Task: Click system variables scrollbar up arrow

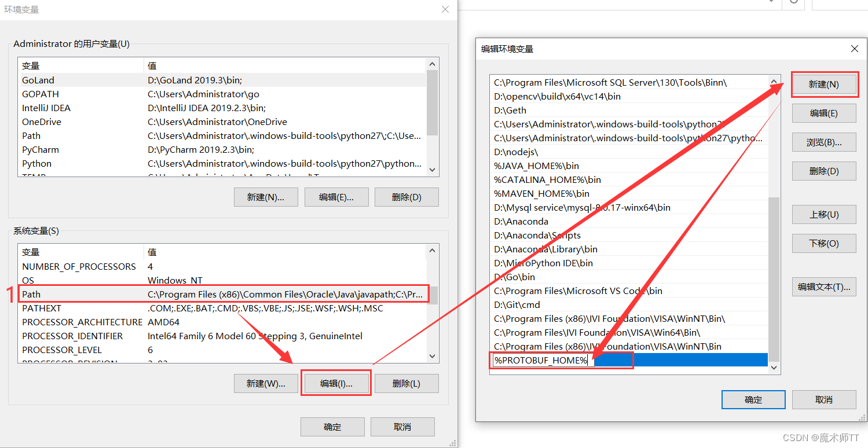Action: tap(432, 251)
